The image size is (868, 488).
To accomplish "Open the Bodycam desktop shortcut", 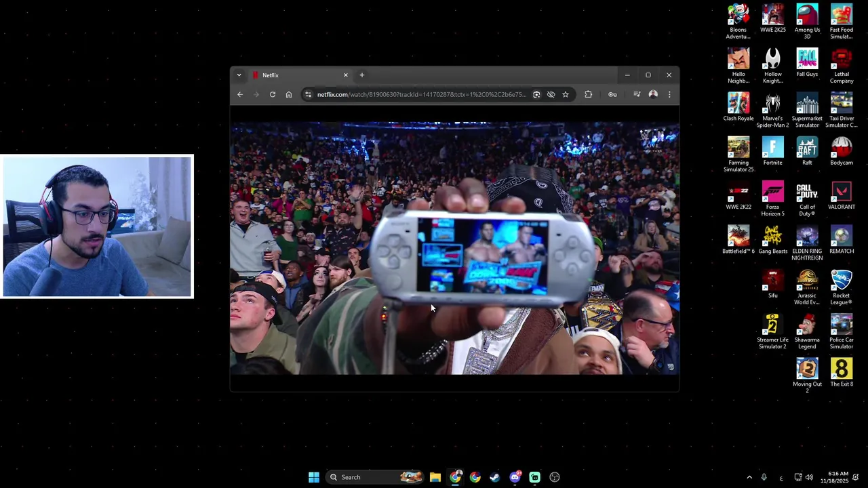I will point(842,152).
